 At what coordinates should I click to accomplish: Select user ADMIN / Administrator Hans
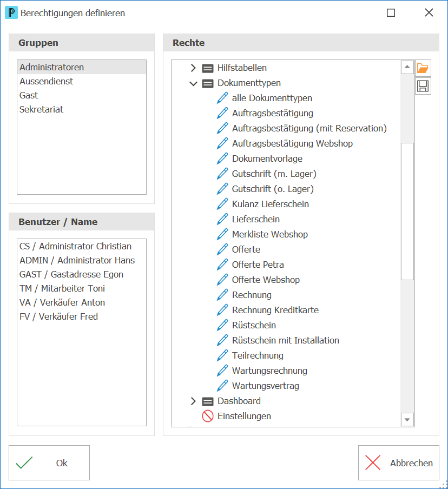[x=82, y=260]
